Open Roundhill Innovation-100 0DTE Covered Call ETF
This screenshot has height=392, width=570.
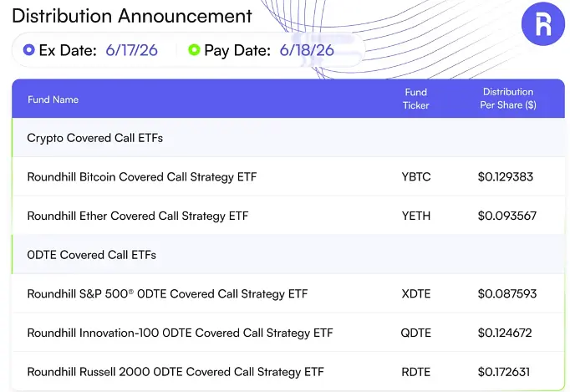tap(180, 333)
